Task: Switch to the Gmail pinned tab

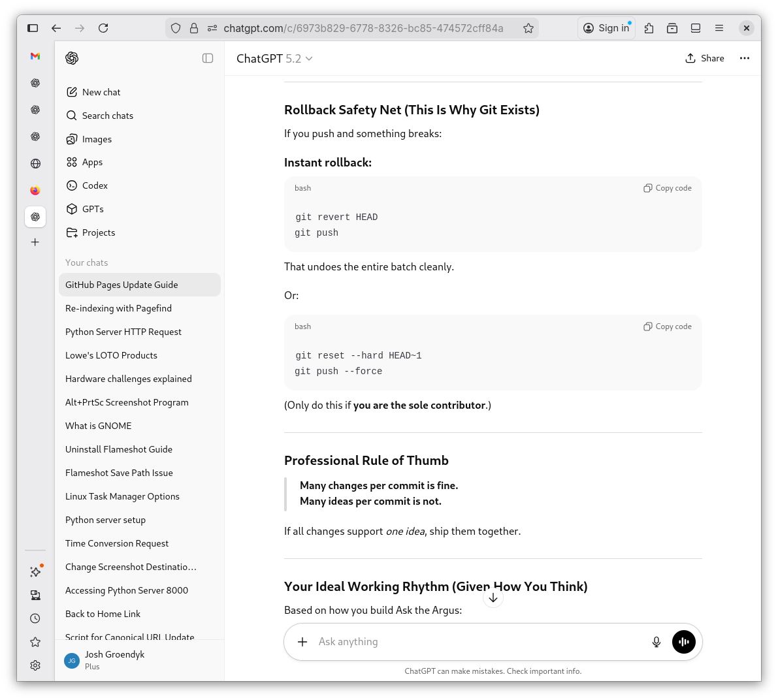Action: 35,57
